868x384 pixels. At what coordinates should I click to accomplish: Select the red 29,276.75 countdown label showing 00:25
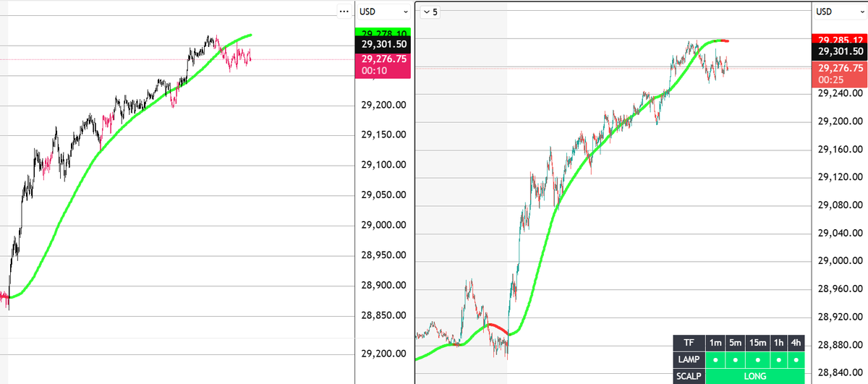[839, 73]
